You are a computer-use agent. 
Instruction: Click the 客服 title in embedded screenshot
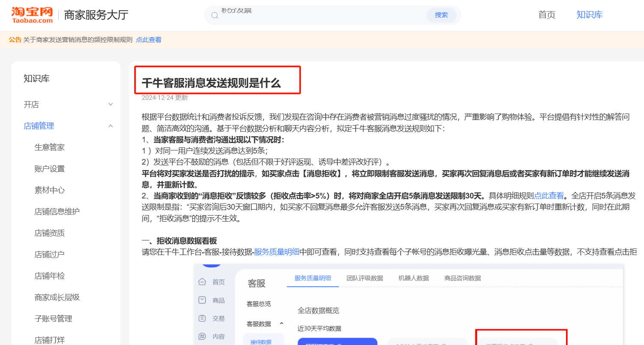(257, 283)
